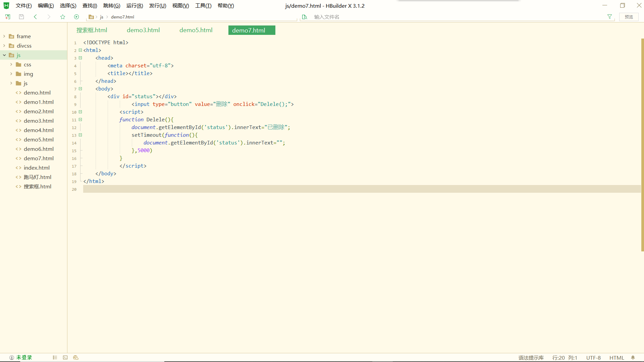Open the 选择(S) menu
644x362 pixels.
click(x=68, y=6)
